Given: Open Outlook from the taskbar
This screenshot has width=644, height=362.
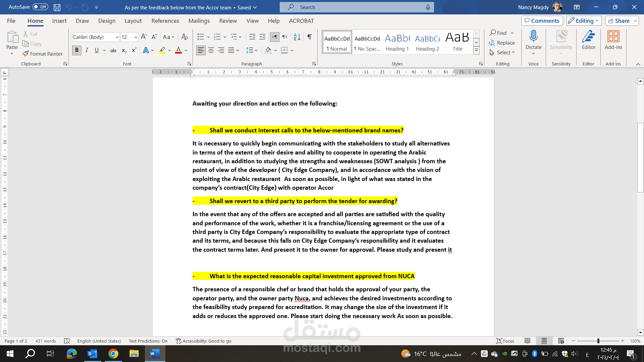Looking at the screenshot, I should click(x=92, y=354).
